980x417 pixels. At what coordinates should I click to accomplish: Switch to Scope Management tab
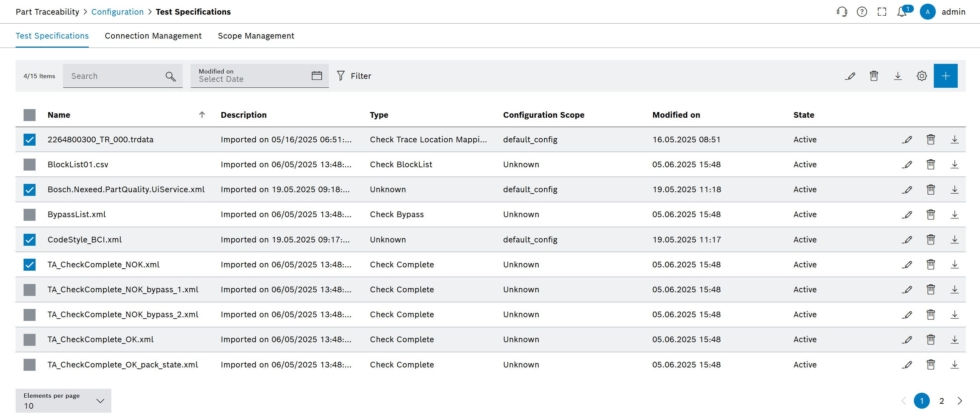point(256,36)
